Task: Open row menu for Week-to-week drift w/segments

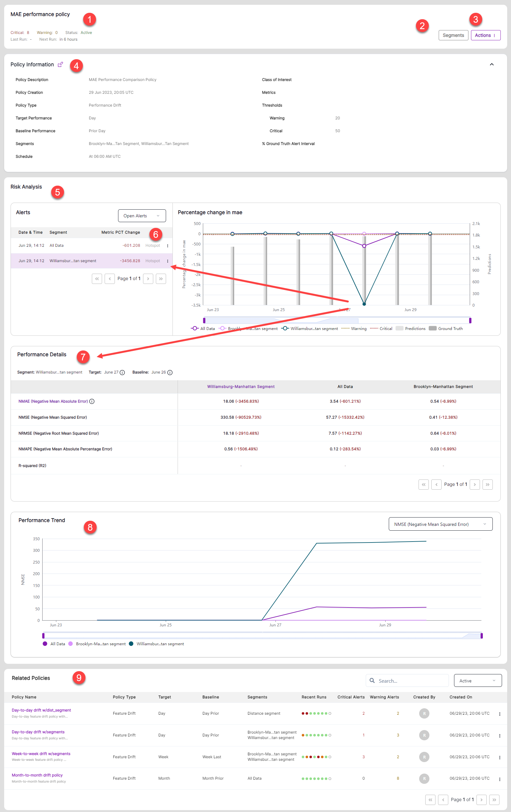Action: coord(499,757)
